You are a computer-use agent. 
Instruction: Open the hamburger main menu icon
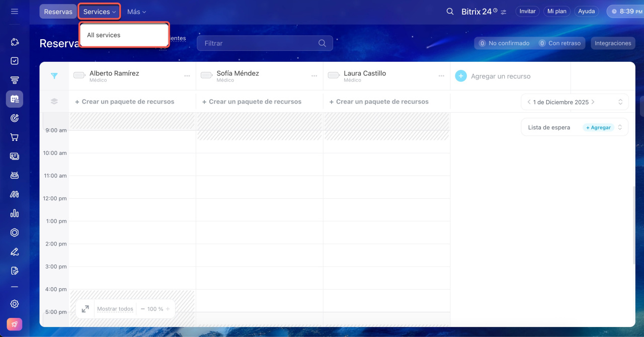(14, 11)
